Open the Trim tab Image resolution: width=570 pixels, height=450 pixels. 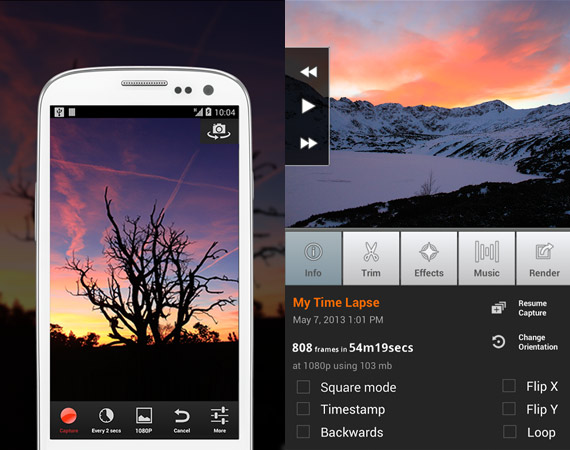click(x=371, y=258)
